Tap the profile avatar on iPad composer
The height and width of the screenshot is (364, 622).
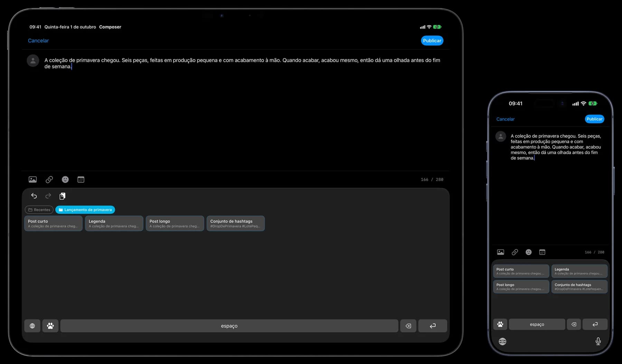click(x=33, y=61)
